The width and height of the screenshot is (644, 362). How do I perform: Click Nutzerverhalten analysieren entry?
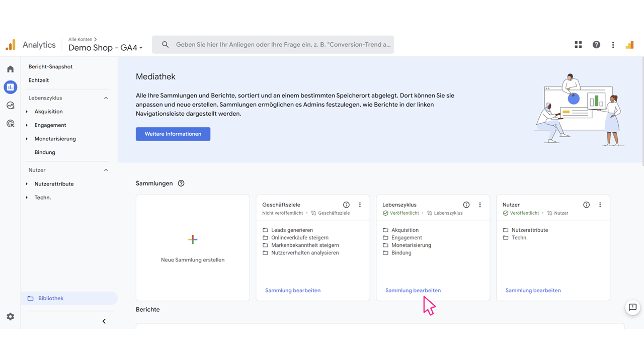[305, 253]
